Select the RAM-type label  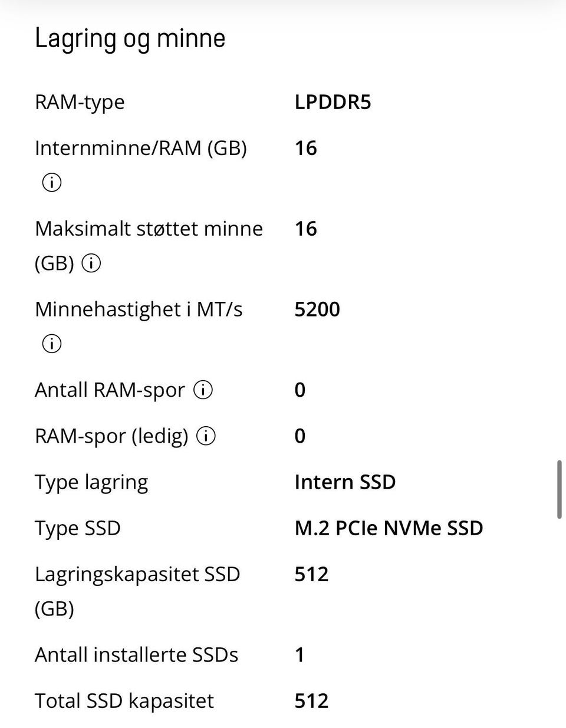[x=80, y=103]
